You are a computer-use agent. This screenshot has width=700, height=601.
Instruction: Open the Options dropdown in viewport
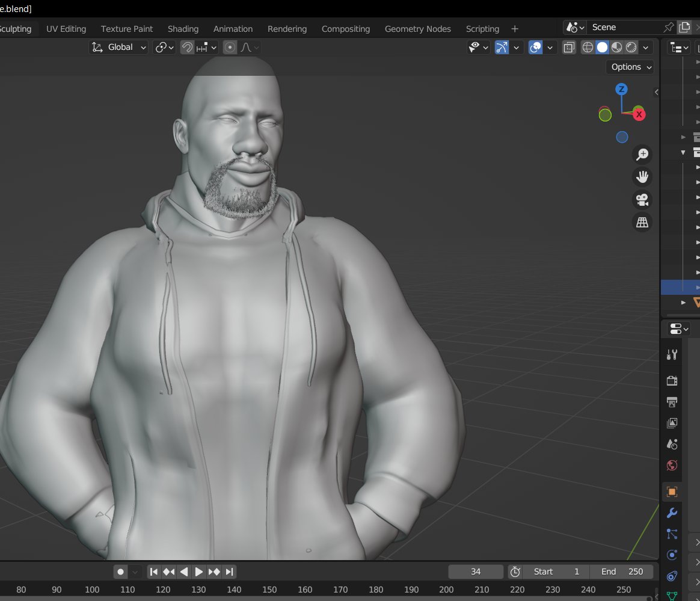pos(630,67)
